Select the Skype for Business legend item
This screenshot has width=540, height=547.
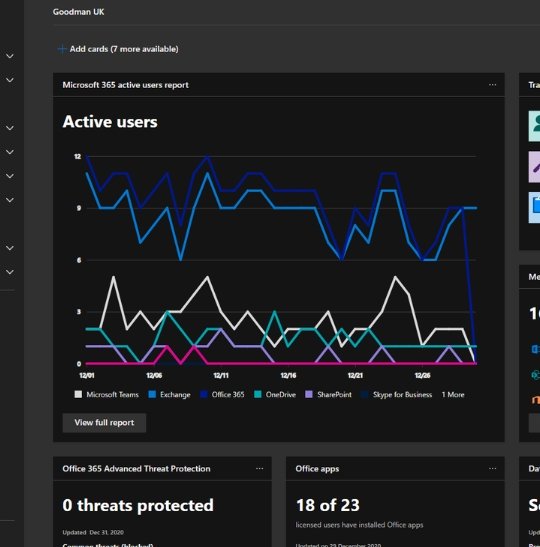pos(397,395)
